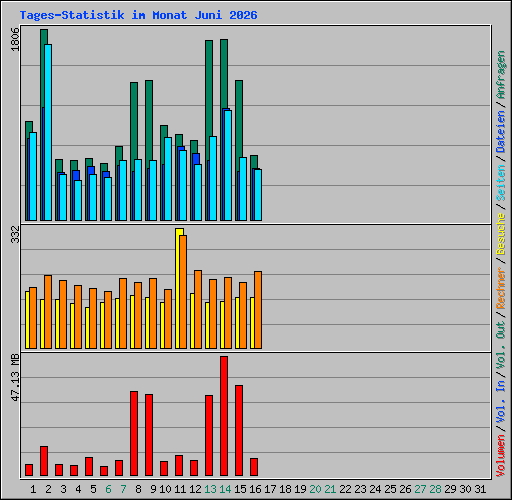512x500 pixels.
Task: Click green weekend day label '28'
Action: 435,489
